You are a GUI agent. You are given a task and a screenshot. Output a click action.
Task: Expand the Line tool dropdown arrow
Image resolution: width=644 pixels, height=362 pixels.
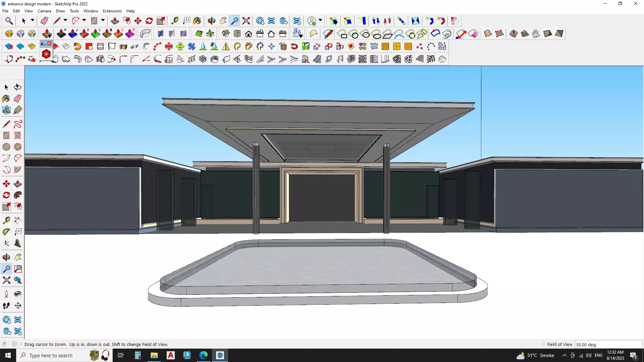(x=65, y=20)
